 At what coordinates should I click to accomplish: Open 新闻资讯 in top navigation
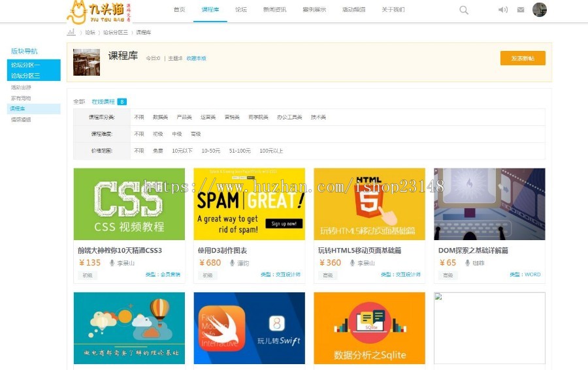click(x=275, y=10)
